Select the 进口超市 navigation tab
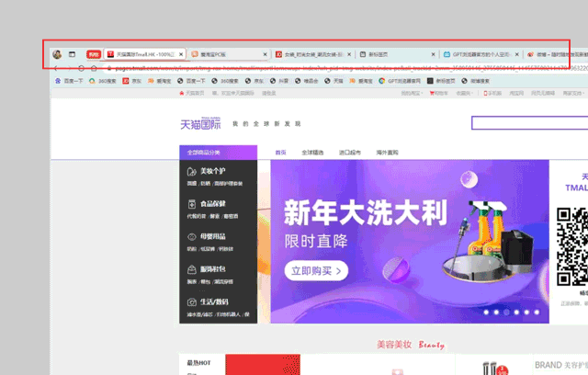 click(350, 153)
